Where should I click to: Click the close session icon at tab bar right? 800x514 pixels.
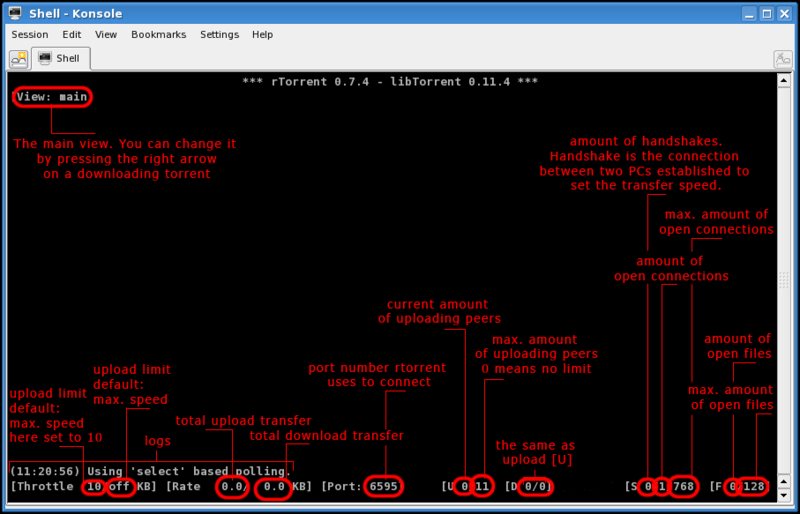coord(783,59)
